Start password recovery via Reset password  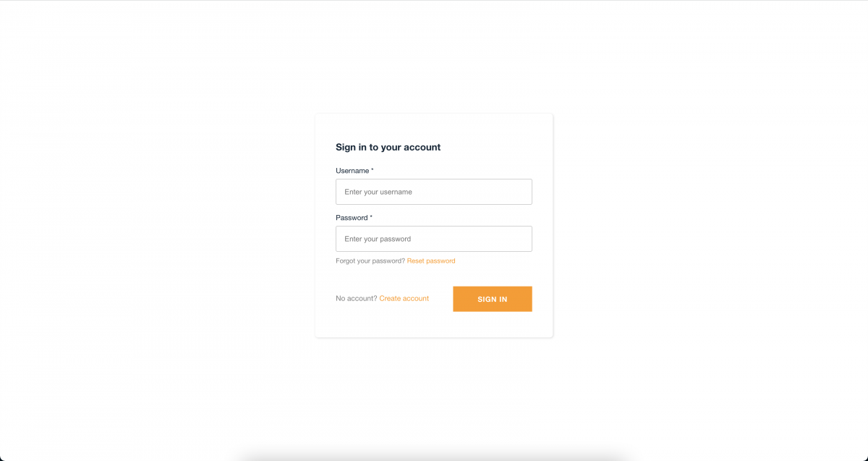coord(431,261)
